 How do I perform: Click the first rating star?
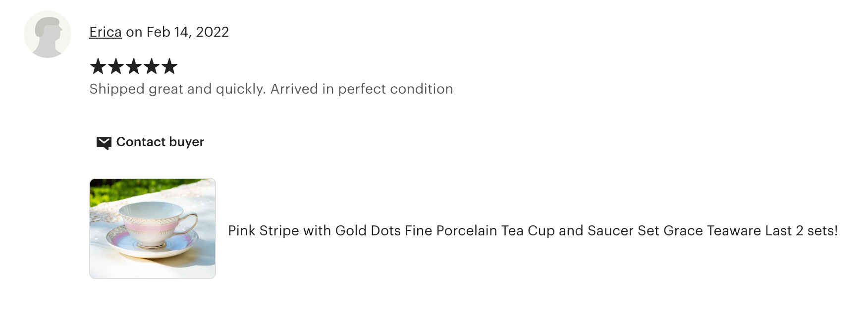[98, 66]
